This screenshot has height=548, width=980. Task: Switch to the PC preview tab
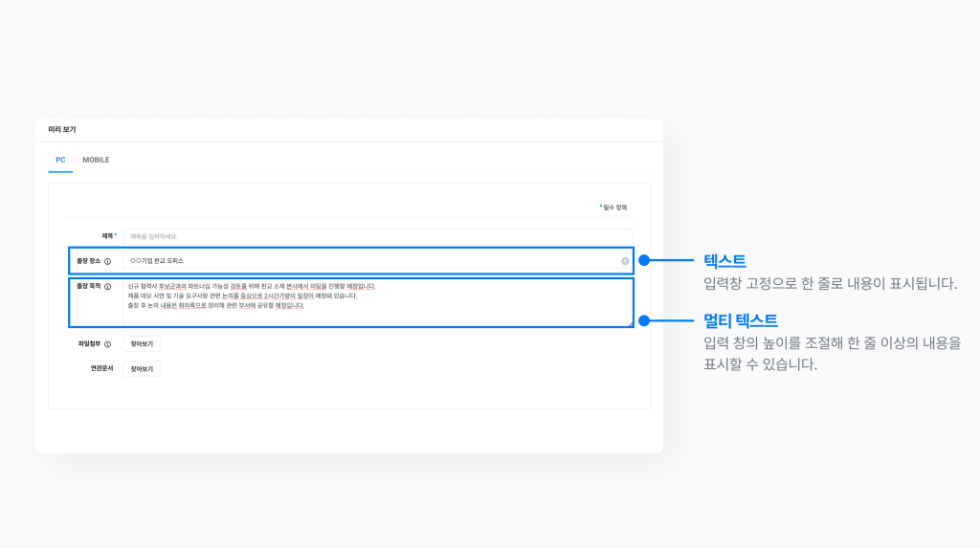[x=60, y=160]
